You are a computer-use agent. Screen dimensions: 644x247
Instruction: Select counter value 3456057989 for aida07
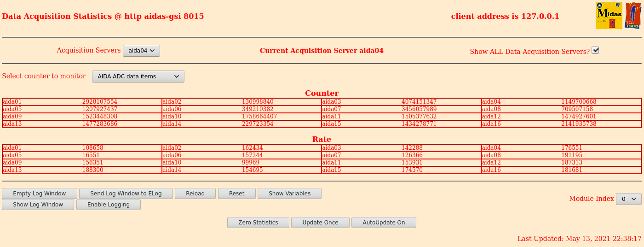(419, 109)
